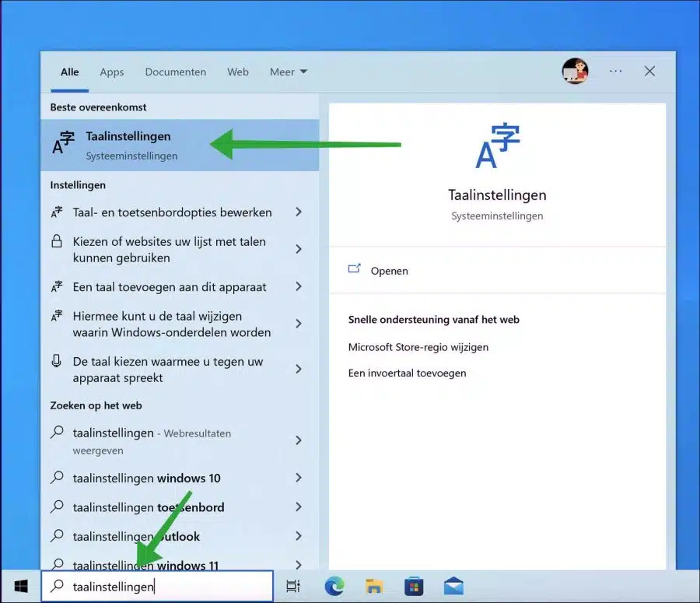Open the Meer dropdown

click(289, 72)
